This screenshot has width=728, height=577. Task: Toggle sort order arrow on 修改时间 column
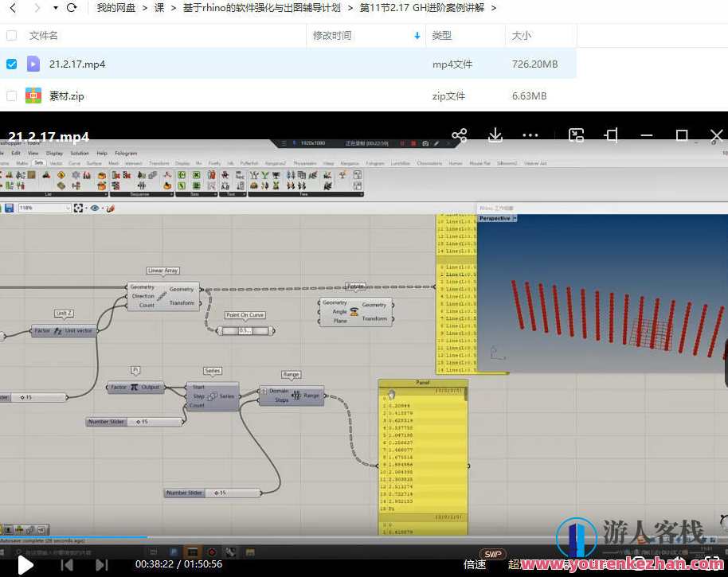(417, 36)
